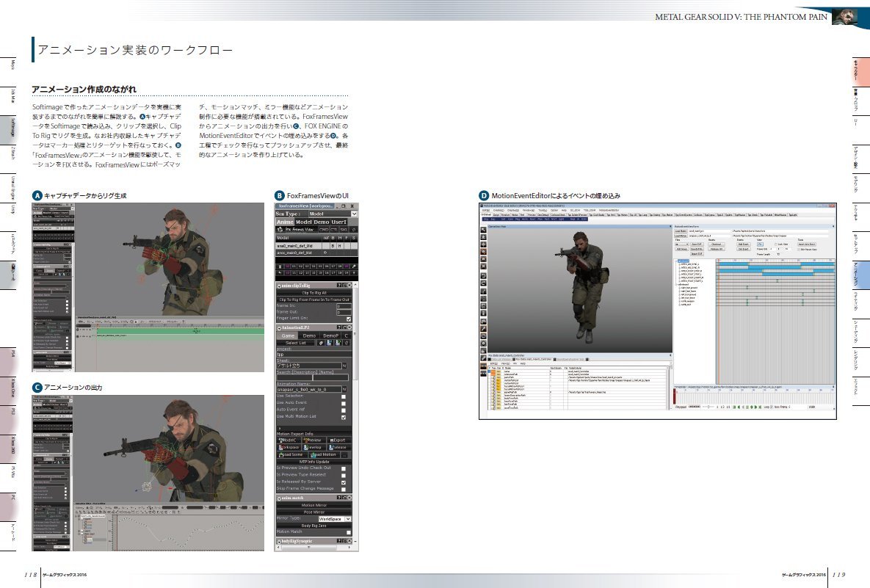870x588 pixels.
Task: Uncheck Is Released By Server
Action: pos(344,482)
